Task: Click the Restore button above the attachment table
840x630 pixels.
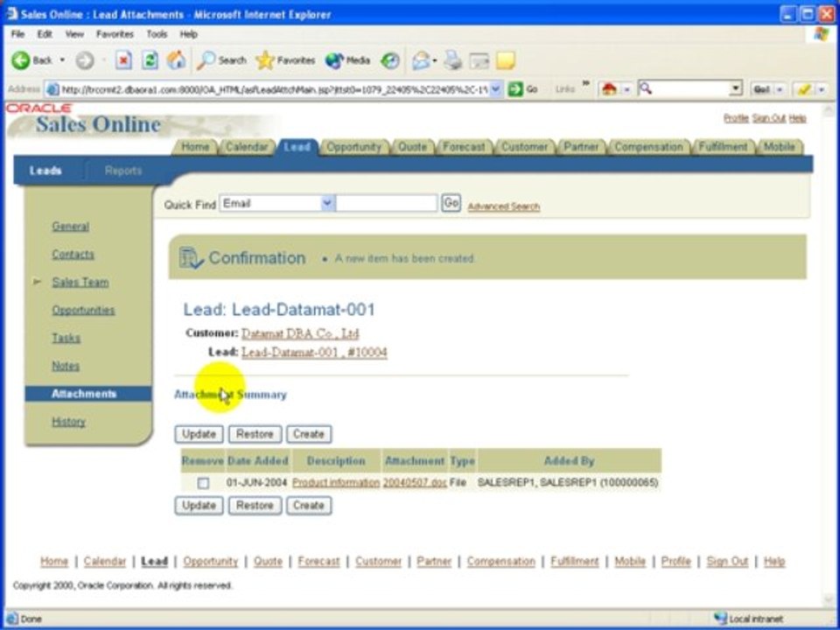Action: click(255, 434)
